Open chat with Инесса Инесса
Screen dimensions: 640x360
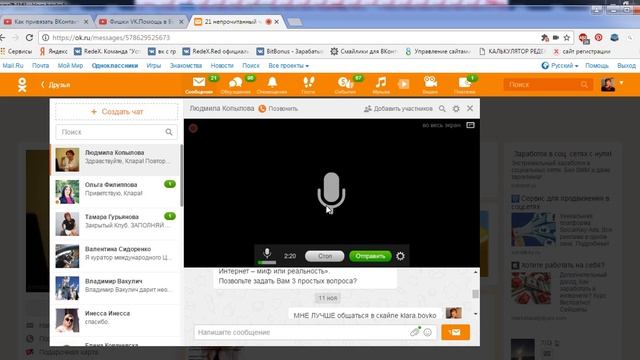click(116, 320)
